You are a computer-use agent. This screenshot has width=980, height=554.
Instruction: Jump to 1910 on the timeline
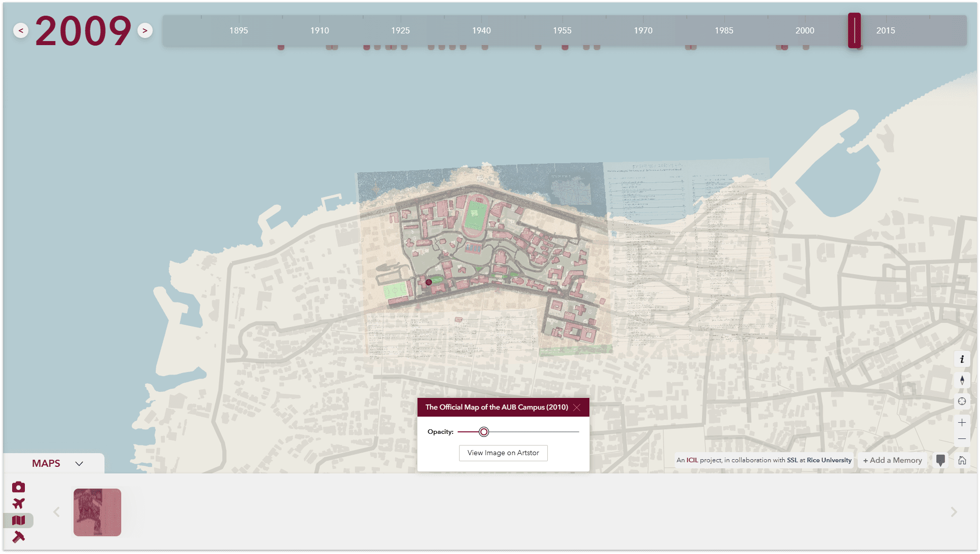(x=320, y=30)
